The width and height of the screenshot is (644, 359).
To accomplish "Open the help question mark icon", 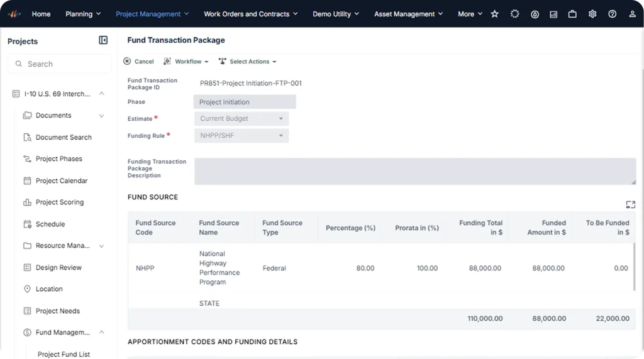I will click(613, 14).
